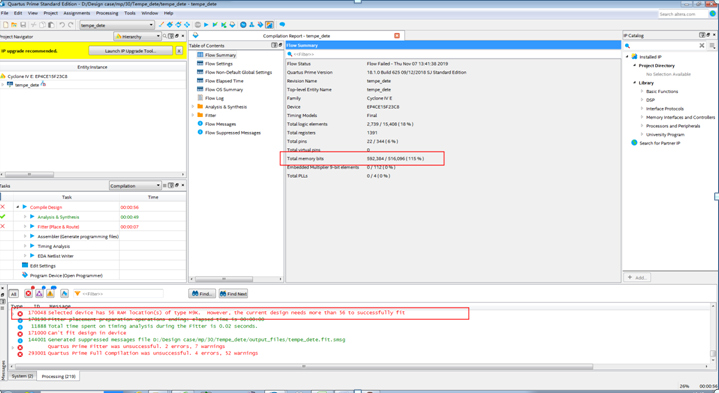Click the Find Next button
Image resolution: width=719 pixels, height=393 pixels.
tap(233, 293)
